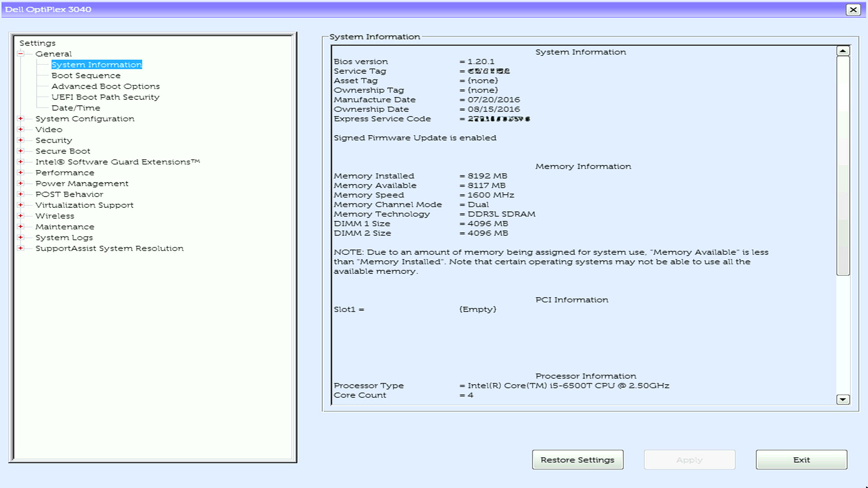The height and width of the screenshot is (488, 868).
Task: Expand the Power Management category
Action: point(21,183)
